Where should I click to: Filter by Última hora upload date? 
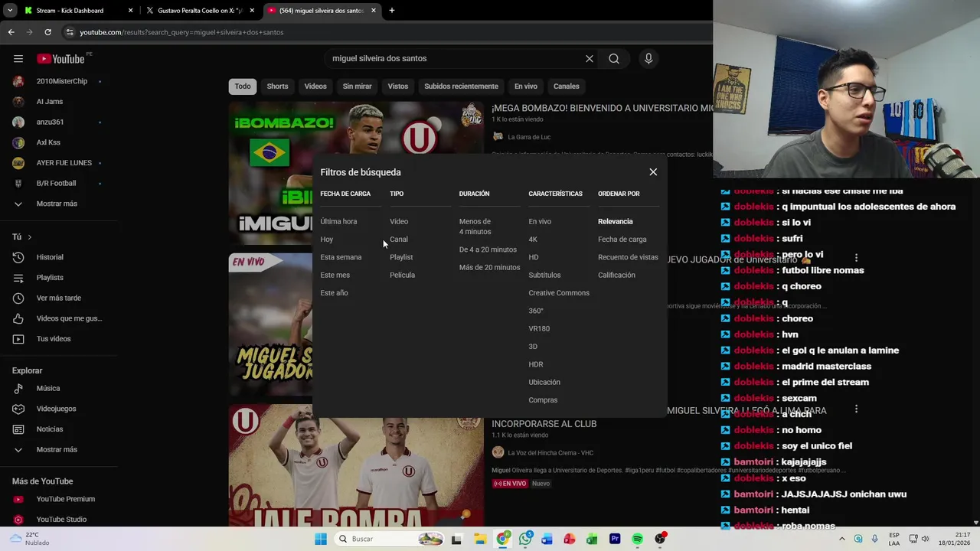coord(338,221)
